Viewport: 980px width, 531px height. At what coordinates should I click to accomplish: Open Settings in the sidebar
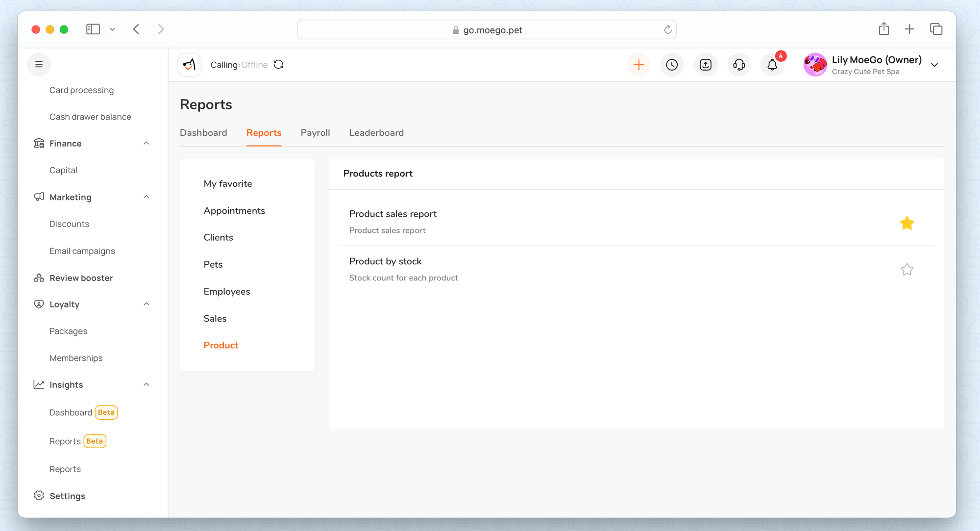click(x=67, y=496)
